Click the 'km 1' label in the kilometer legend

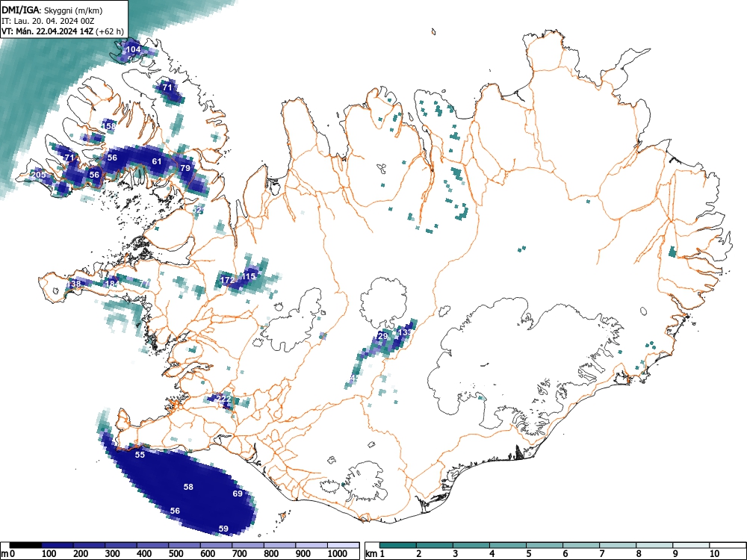[x=375, y=553]
